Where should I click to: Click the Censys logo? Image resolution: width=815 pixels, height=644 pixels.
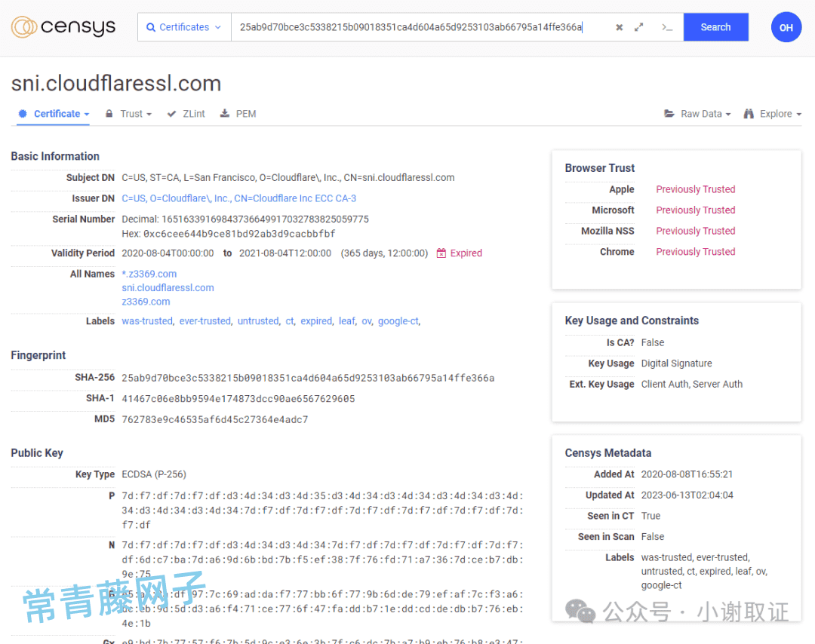click(x=63, y=27)
